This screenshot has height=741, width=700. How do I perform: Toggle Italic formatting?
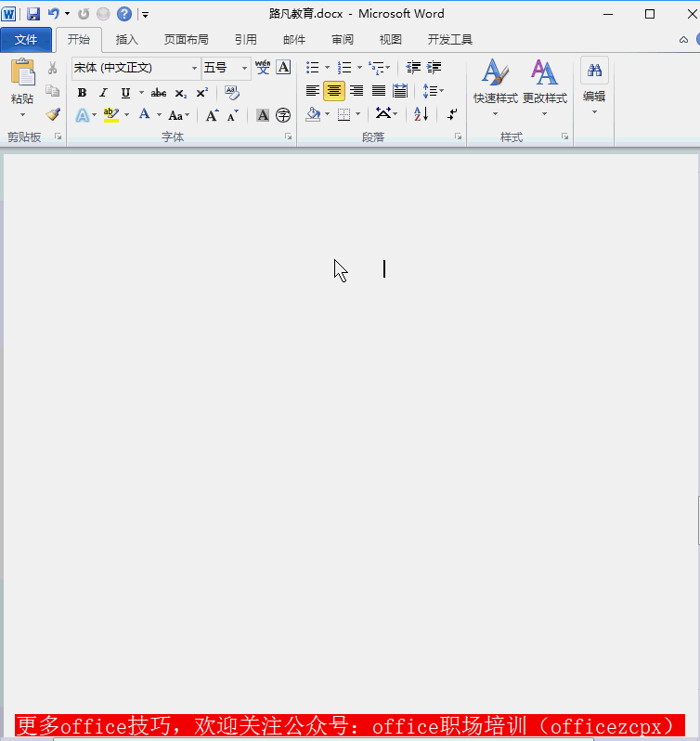click(103, 93)
